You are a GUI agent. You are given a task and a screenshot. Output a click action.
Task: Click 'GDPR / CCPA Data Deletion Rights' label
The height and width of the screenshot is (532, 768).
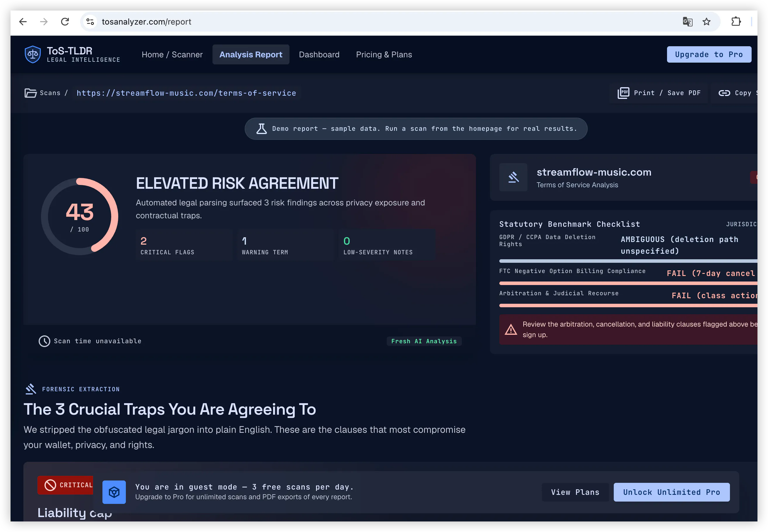tap(547, 240)
